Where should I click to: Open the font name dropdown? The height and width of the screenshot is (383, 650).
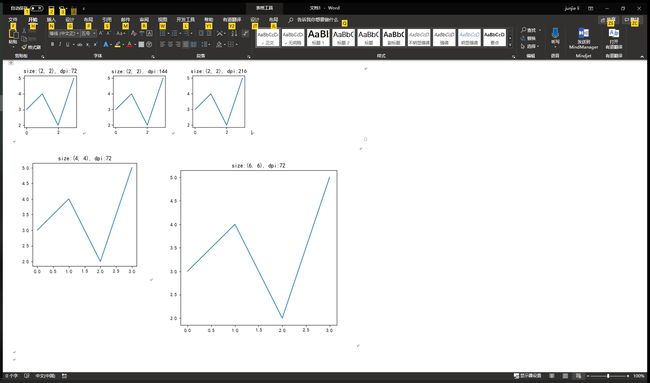(78, 33)
